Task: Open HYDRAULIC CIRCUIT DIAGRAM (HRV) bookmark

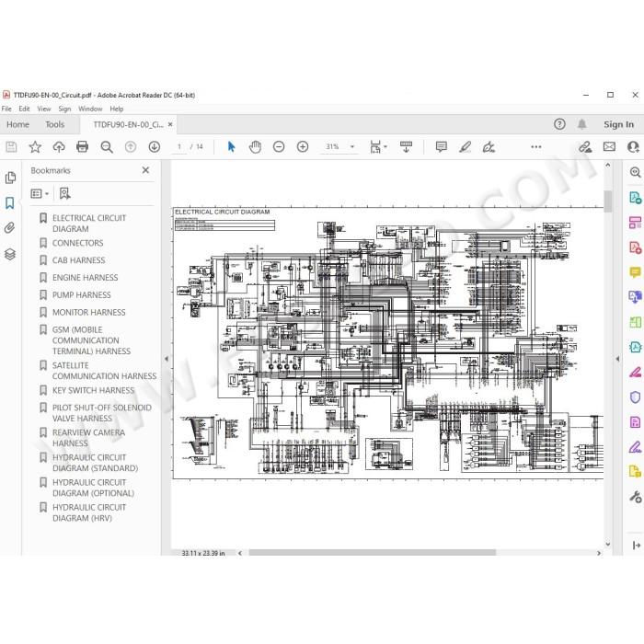Action: tap(89, 512)
